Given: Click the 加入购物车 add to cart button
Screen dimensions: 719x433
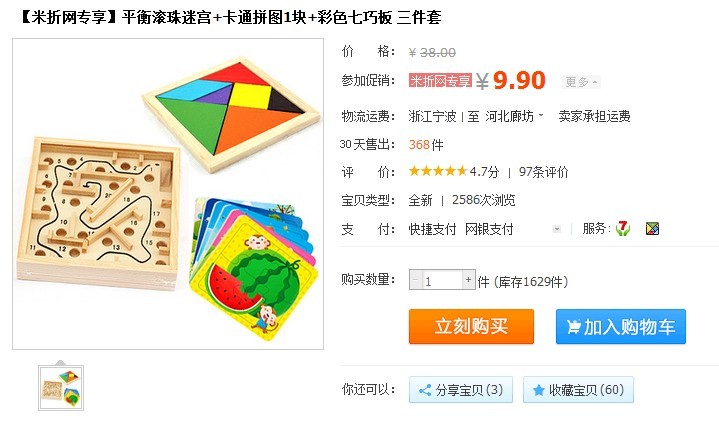Looking at the screenshot, I should 621,327.
